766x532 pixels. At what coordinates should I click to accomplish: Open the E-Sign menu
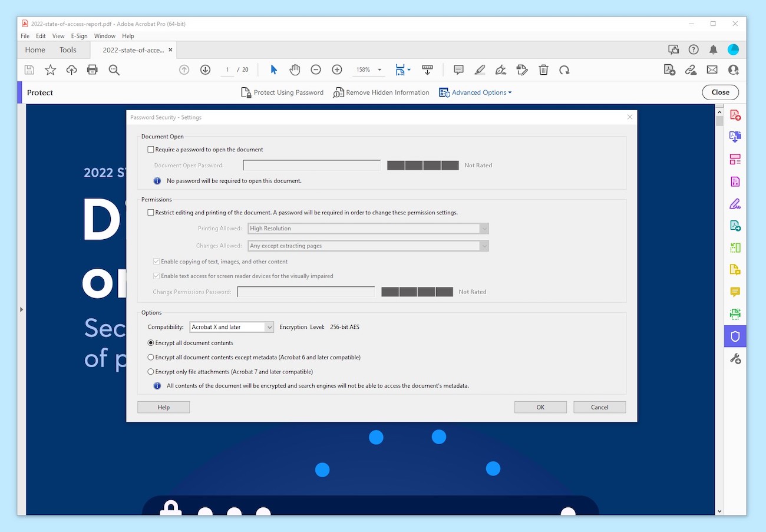point(79,35)
